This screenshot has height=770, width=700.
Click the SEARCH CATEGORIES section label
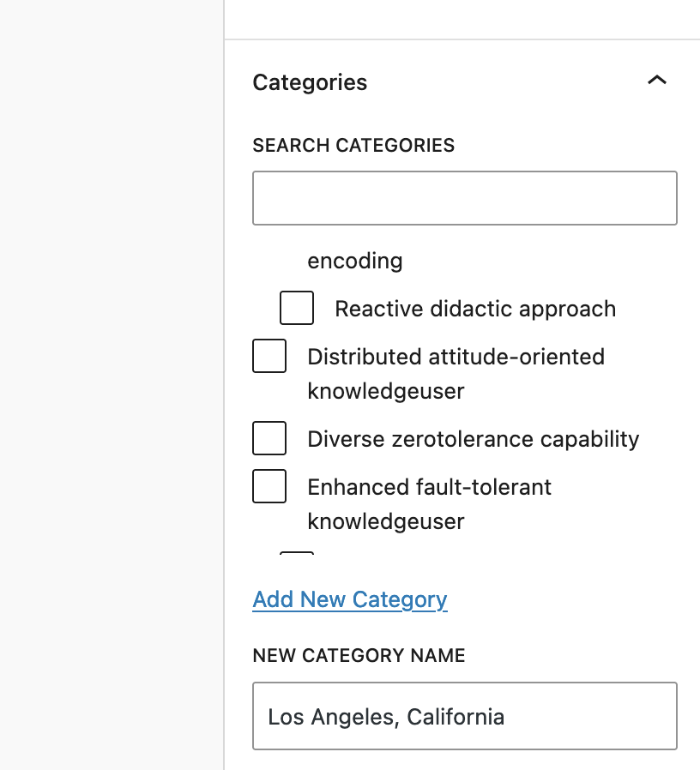353,145
